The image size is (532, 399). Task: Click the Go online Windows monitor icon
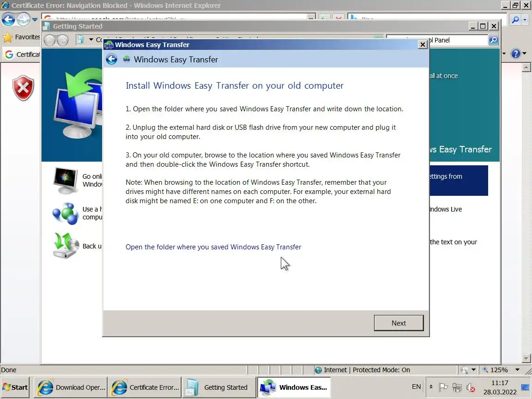point(66,180)
